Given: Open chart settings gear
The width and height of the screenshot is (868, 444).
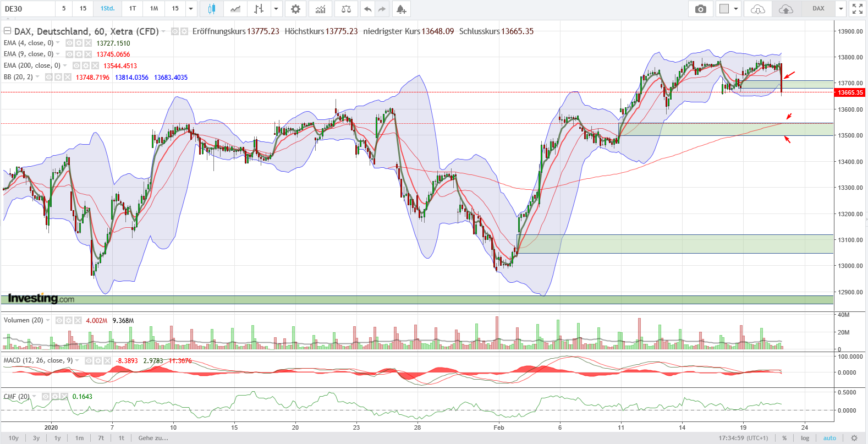Looking at the screenshot, I should click(x=295, y=9).
